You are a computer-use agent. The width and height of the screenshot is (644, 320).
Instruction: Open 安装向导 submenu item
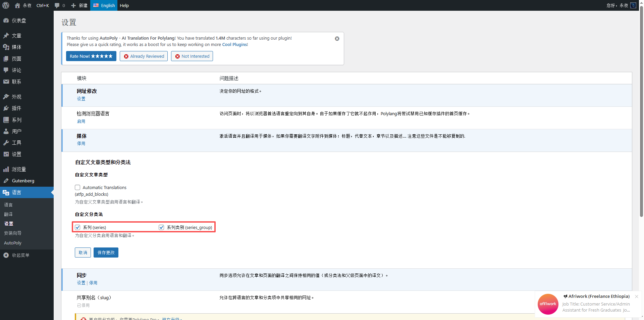(x=13, y=233)
